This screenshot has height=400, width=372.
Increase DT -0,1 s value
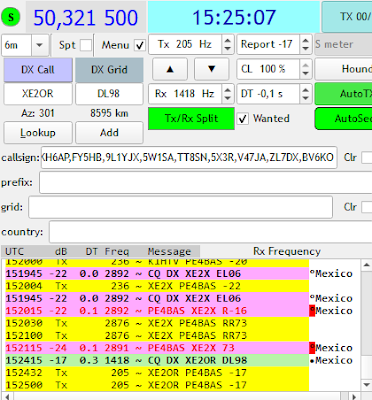[x=305, y=90]
